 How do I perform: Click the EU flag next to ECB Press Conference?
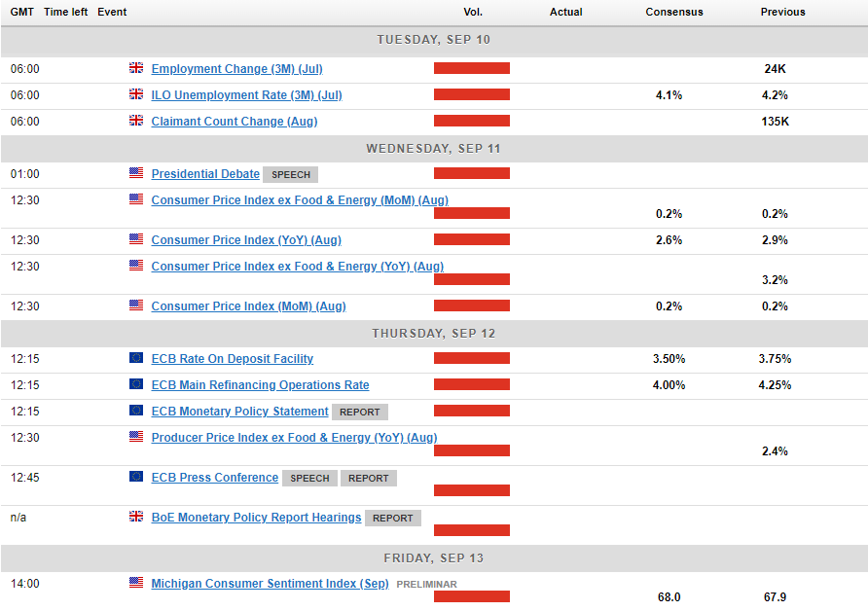coord(136,478)
